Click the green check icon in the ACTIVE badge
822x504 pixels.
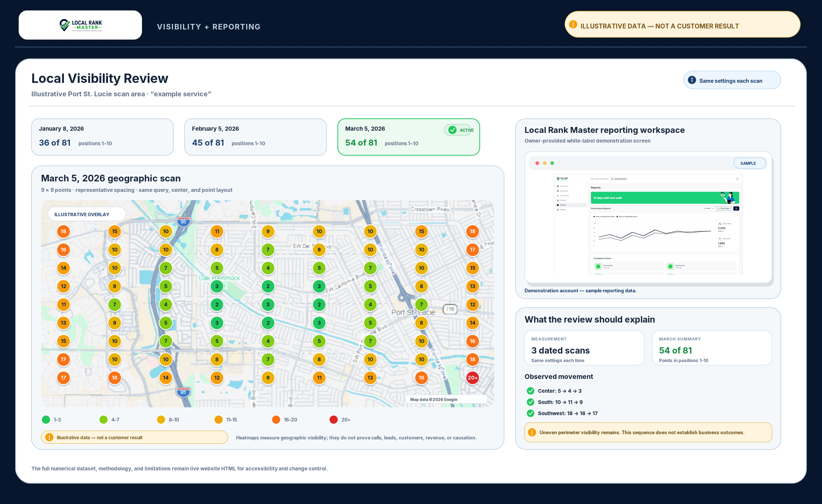452,130
